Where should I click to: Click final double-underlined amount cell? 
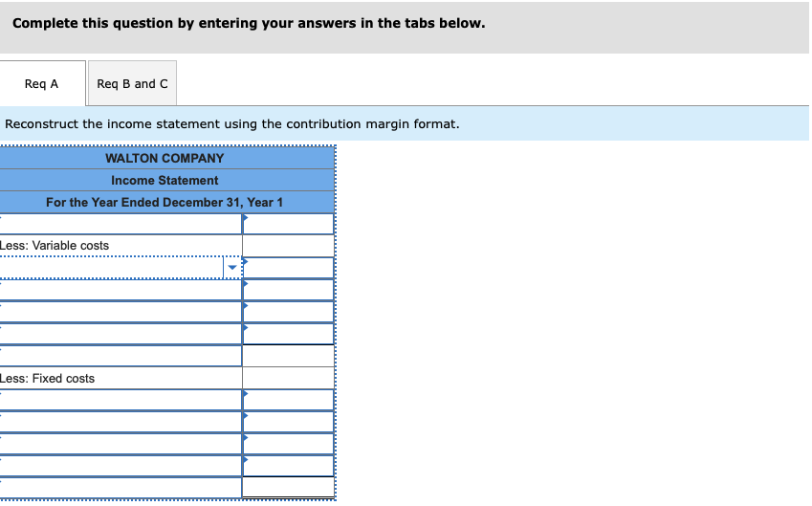[288, 488]
